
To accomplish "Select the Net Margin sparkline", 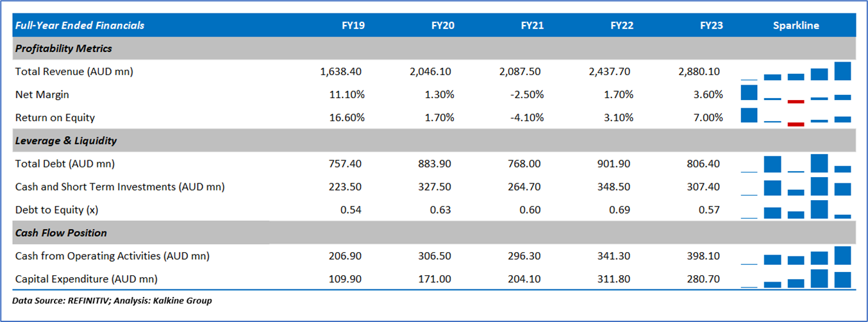I will (796, 94).
